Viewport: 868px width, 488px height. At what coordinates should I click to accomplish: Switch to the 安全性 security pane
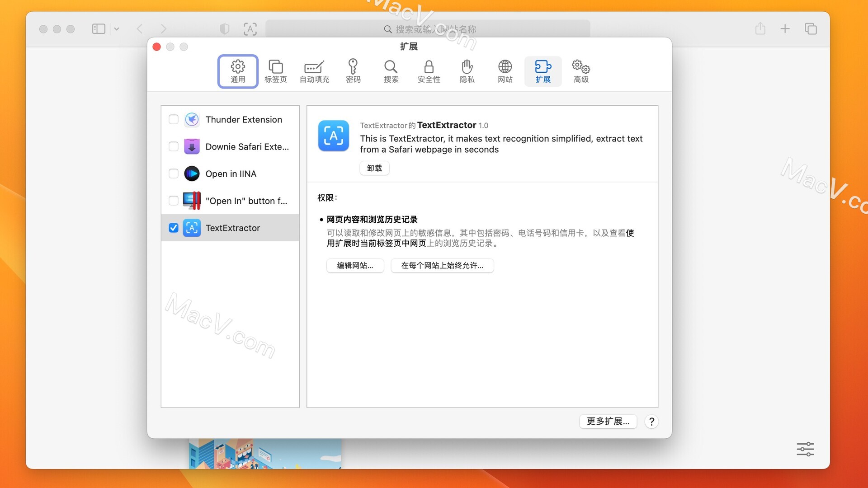[x=429, y=71]
